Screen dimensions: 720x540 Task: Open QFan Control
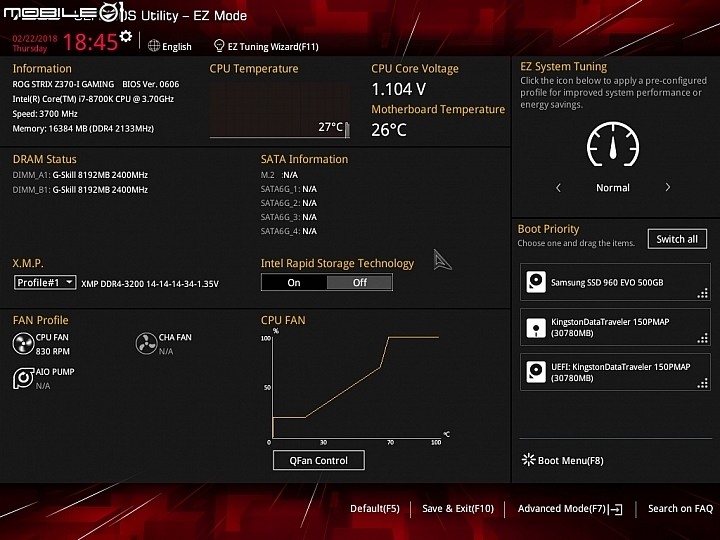319,460
